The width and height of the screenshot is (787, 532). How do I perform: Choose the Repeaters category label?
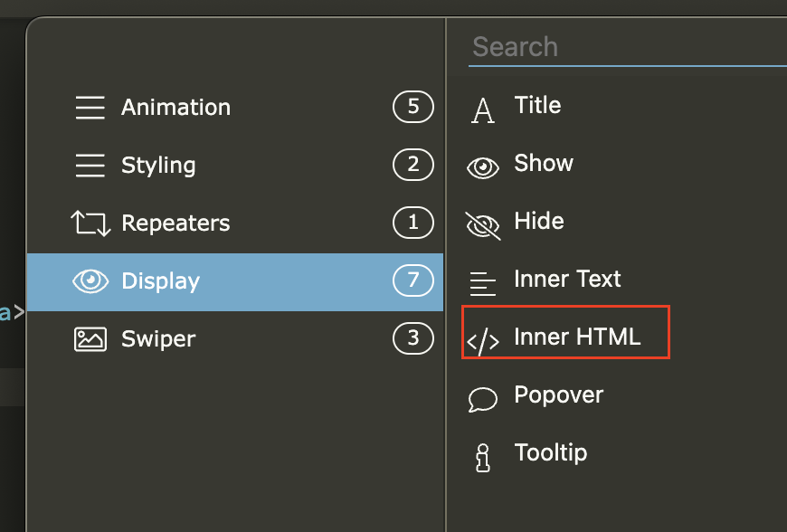175,223
